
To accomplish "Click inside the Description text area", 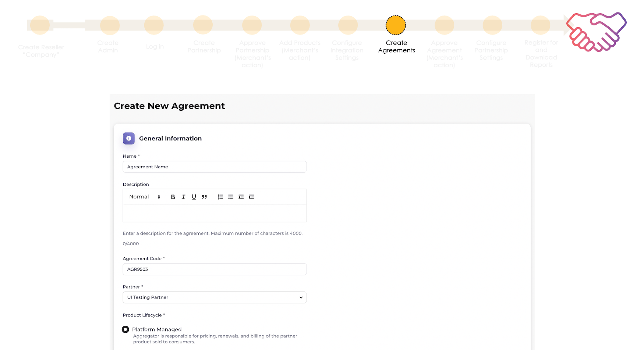I will click(215, 213).
